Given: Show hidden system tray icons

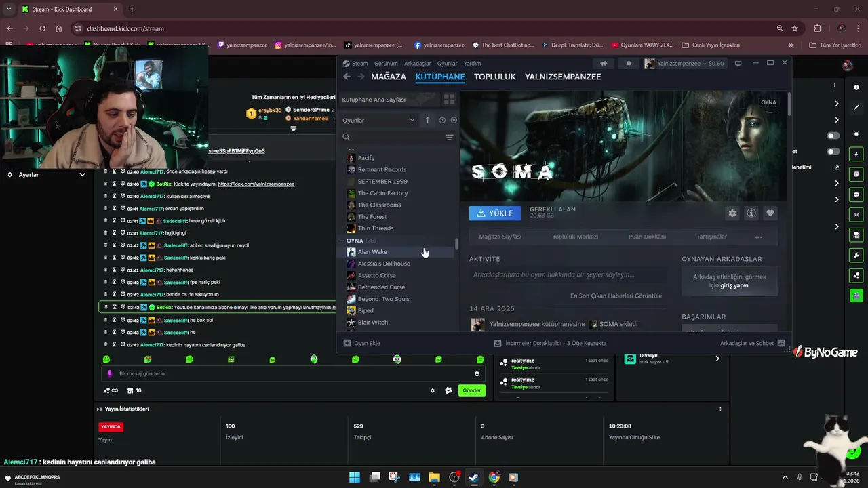Looking at the screenshot, I should point(785,477).
